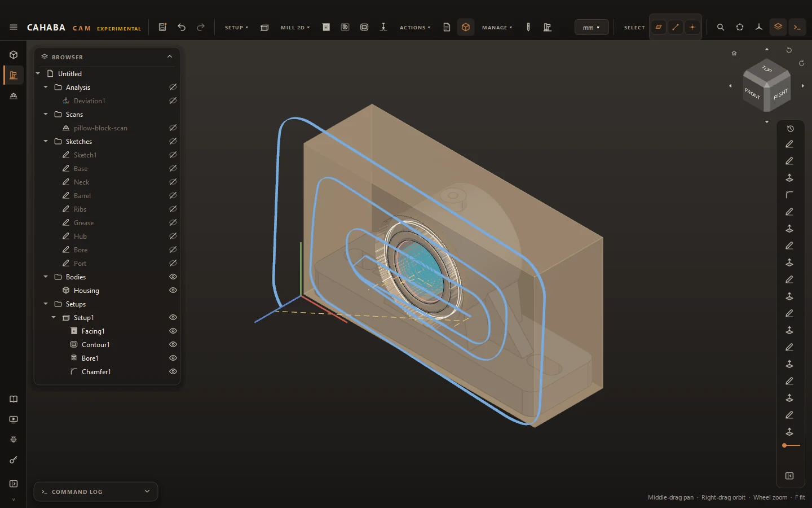Click the 3D box view icon in toolbar
Screen dimensions: 812x508
466,27
